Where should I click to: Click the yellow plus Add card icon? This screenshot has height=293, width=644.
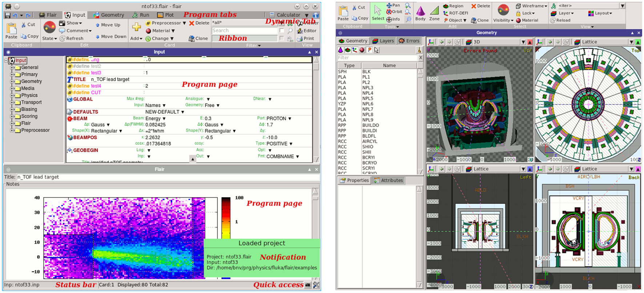point(136,27)
